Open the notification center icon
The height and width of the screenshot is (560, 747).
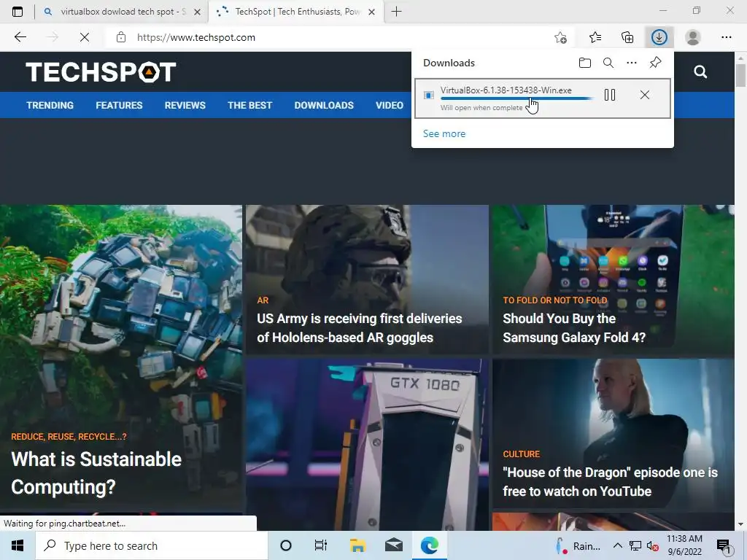click(x=724, y=545)
